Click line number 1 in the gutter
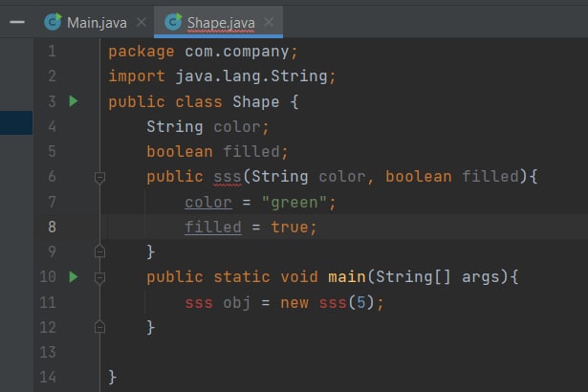The height and width of the screenshot is (392, 588). coord(53,51)
